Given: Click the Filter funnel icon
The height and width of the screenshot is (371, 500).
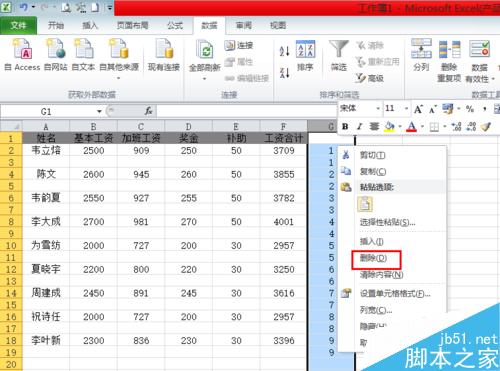Looking at the screenshot, I should 338,49.
